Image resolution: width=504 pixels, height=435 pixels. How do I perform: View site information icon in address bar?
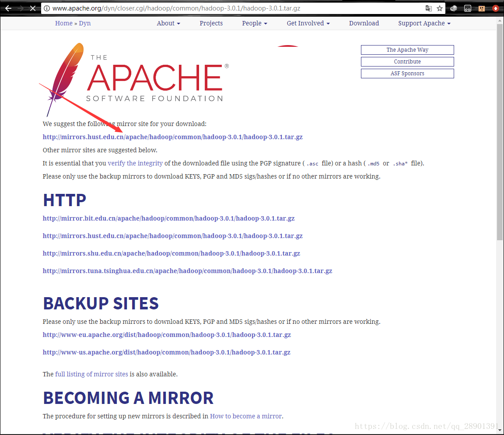pyautogui.click(x=47, y=8)
